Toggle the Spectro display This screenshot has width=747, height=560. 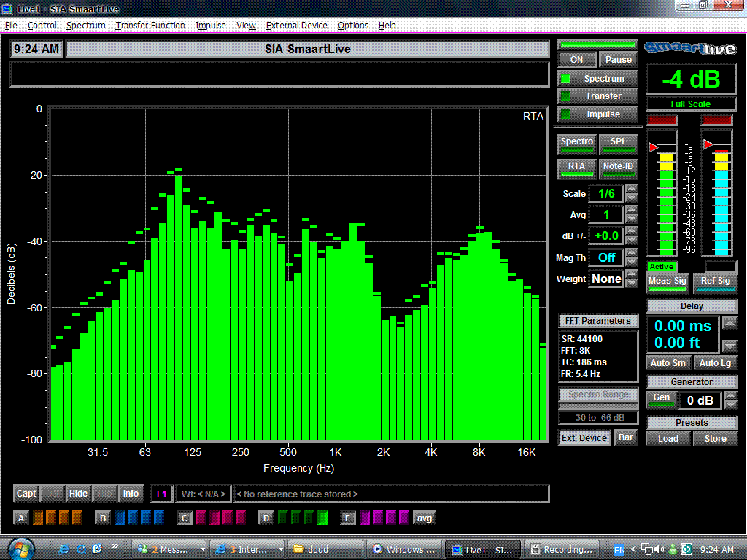tap(576, 144)
